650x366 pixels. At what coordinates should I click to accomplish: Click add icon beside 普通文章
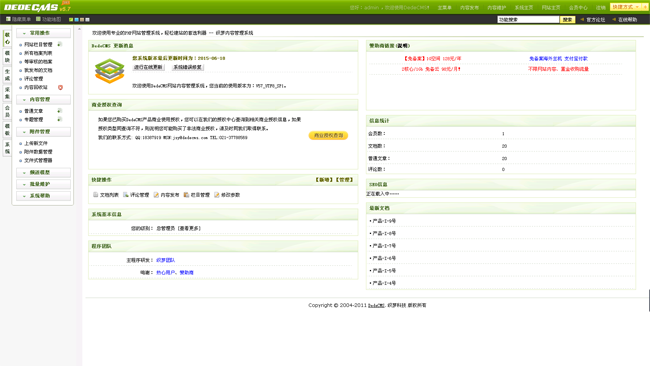(60, 111)
